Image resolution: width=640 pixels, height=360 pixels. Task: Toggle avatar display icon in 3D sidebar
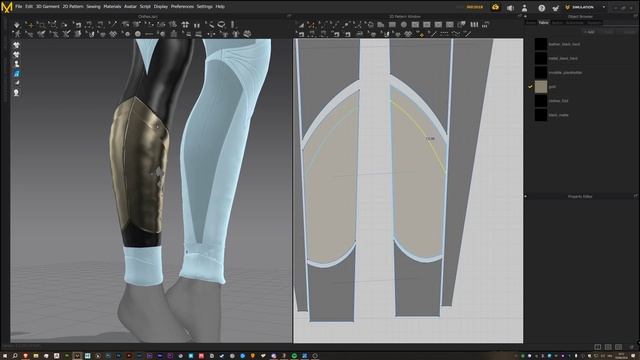tap(16, 64)
